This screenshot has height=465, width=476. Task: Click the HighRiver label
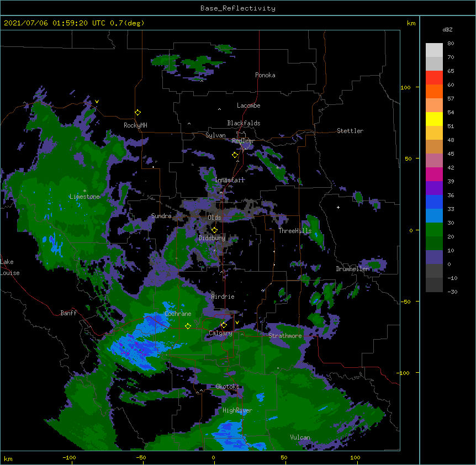(x=237, y=410)
